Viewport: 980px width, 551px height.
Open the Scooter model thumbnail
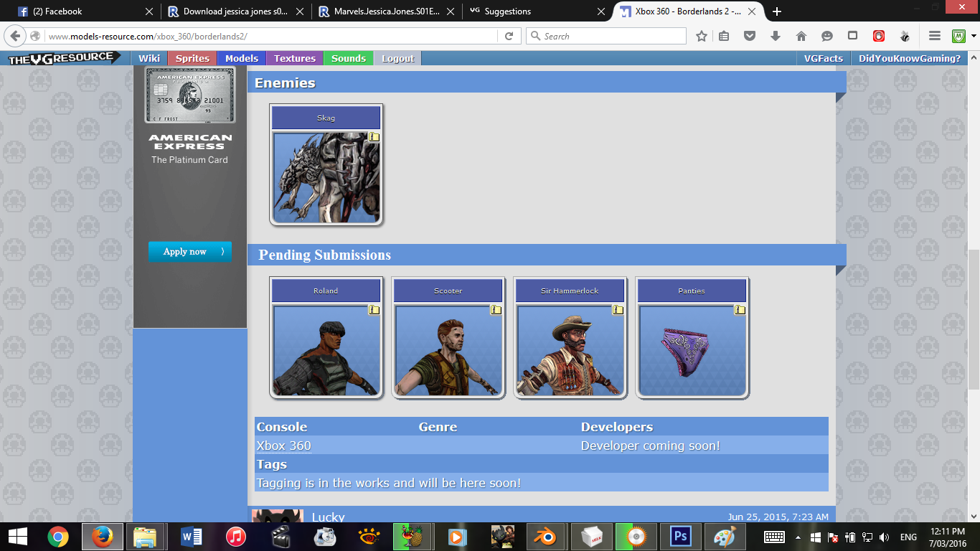(448, 350)
